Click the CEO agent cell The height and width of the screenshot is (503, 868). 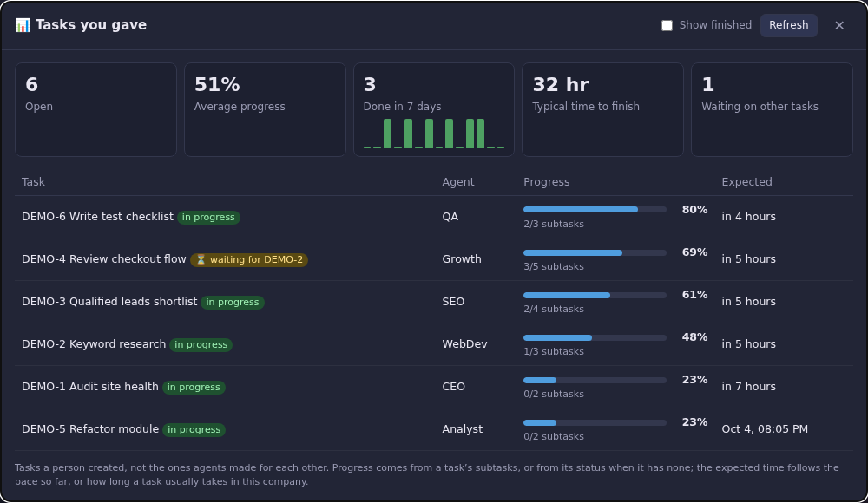tap(453, 387)
